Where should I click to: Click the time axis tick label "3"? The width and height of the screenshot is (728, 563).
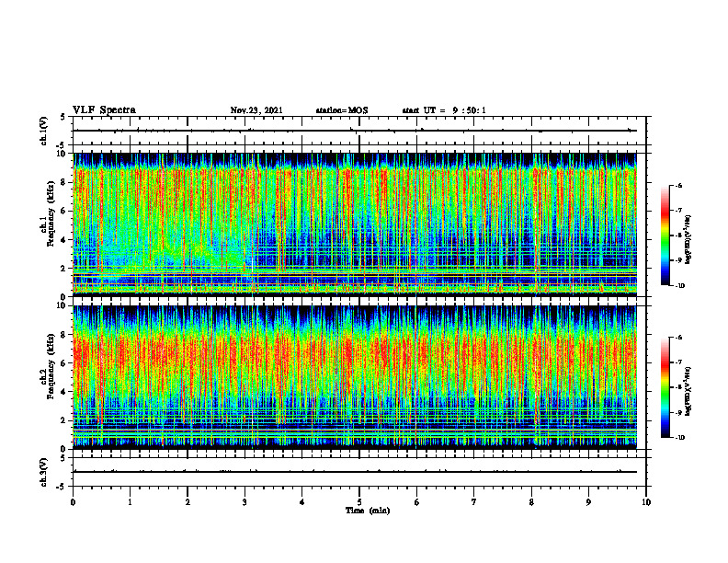coord(245,502)
